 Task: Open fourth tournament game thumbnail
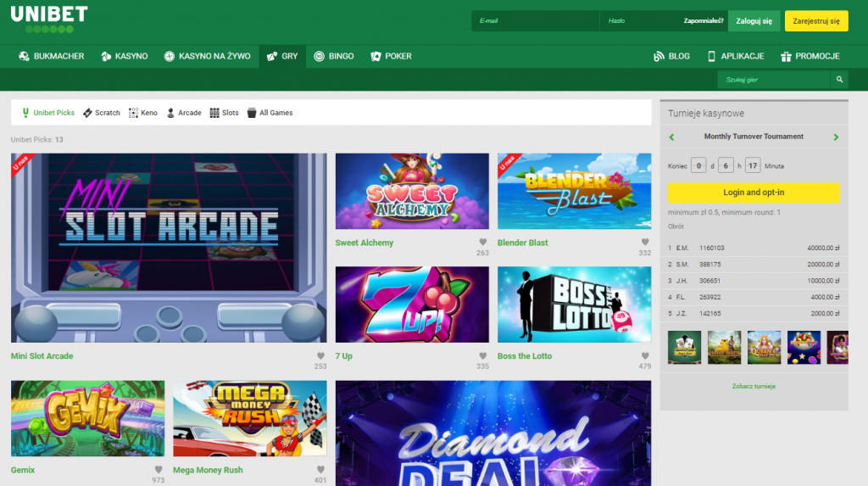click(x=804, y=348)
